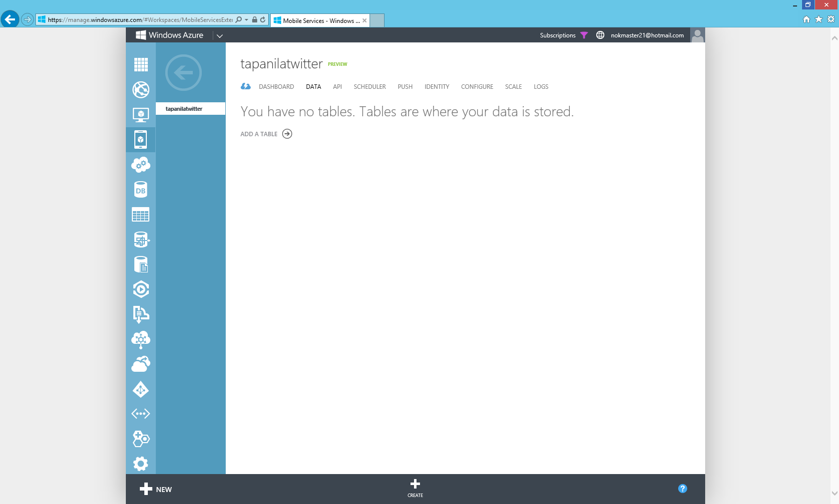Click the PREVIEW label beside the title

(338, 64)
